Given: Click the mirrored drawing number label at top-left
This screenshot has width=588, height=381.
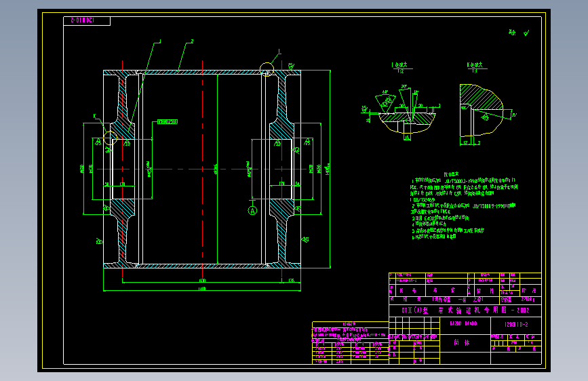Looking at the screenshot, I should (x=83, y=20).
